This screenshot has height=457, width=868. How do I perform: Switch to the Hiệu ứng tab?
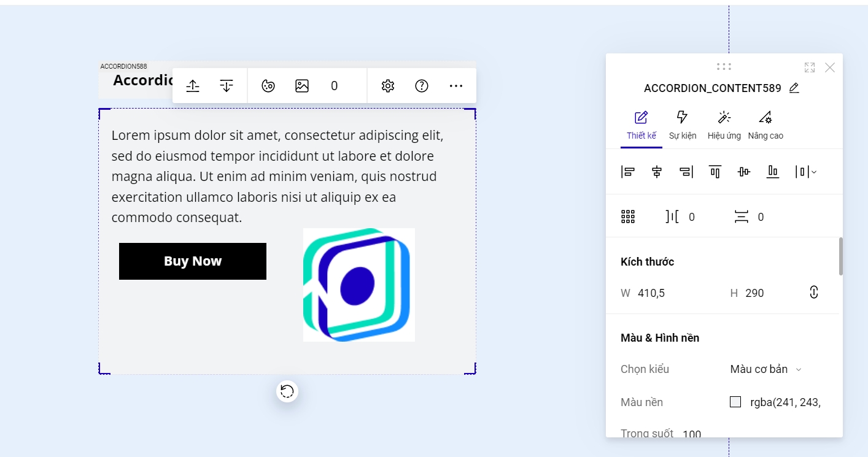click(724, 125)
